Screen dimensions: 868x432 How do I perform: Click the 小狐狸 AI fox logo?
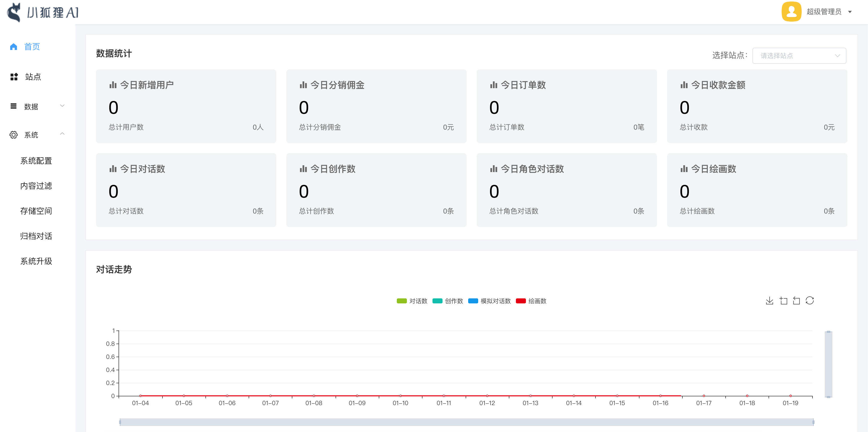coord(14,12)
